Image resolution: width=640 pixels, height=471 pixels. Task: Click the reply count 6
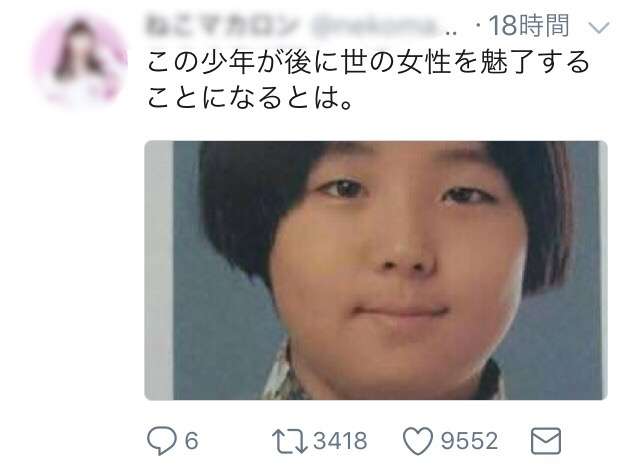[x=191, y=441]
